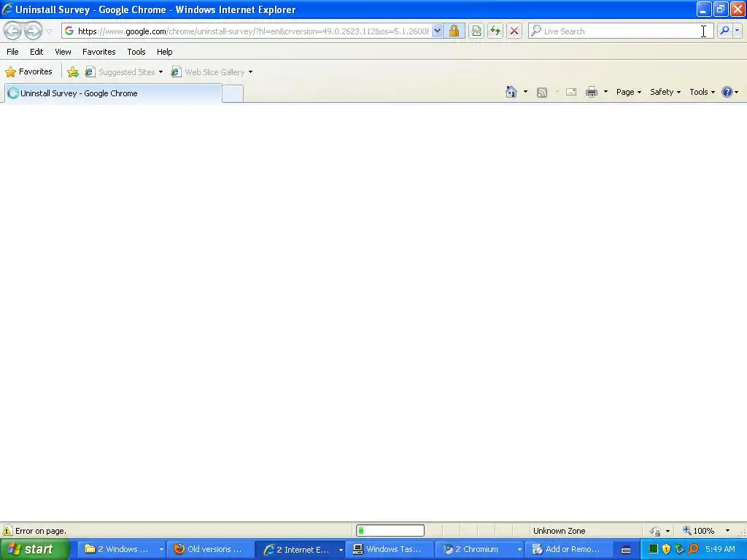Expand the address bar autocomplete dropdown
Screen dimensions: 747x560
(x=437, y=31)
